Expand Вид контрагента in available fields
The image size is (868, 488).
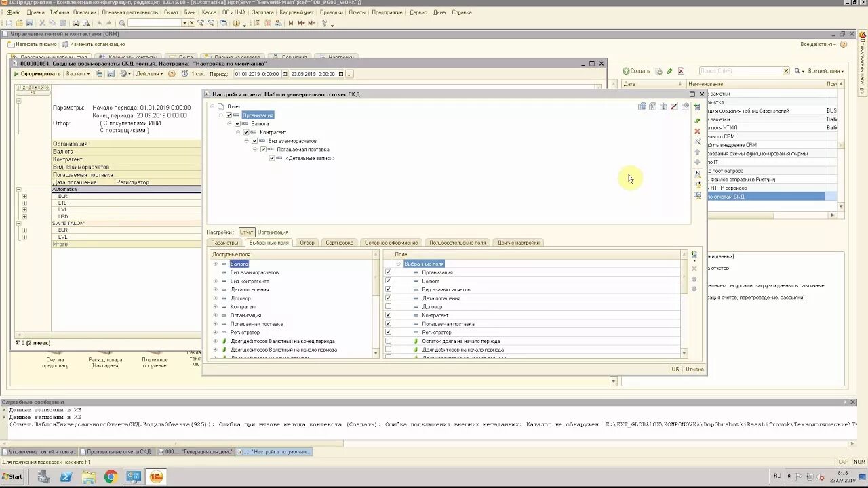point(216,281)
